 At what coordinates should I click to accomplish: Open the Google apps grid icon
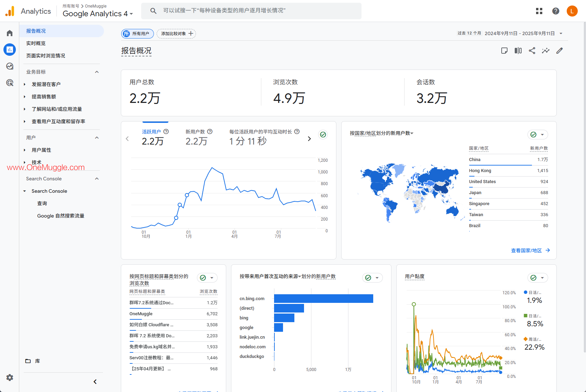[539, 11]
